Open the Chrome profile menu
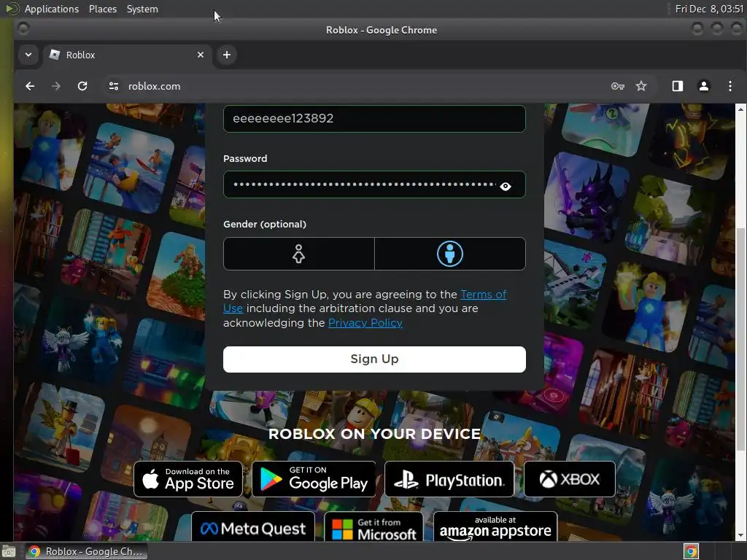 [x=704, y=86]
